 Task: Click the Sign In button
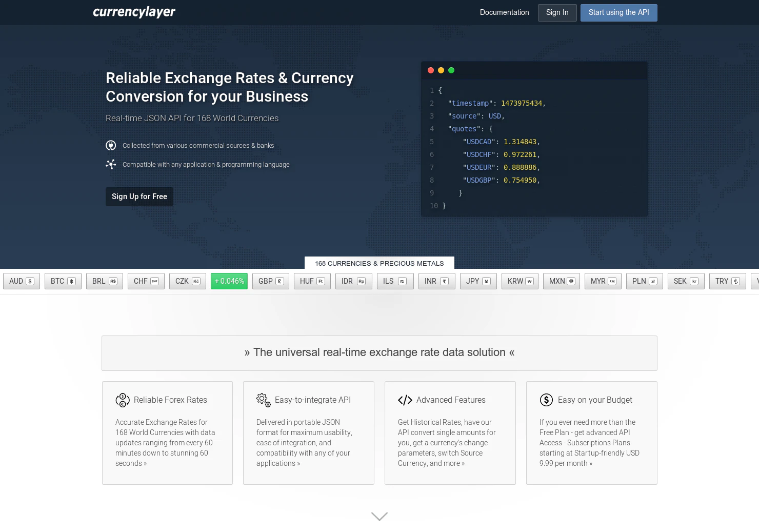(557, 12)
